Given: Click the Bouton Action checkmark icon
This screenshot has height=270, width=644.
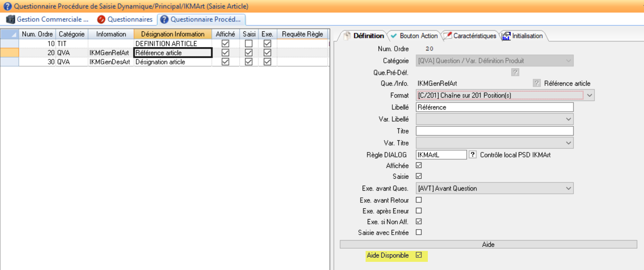Looking at the screenshot, I should pos(393,36).
